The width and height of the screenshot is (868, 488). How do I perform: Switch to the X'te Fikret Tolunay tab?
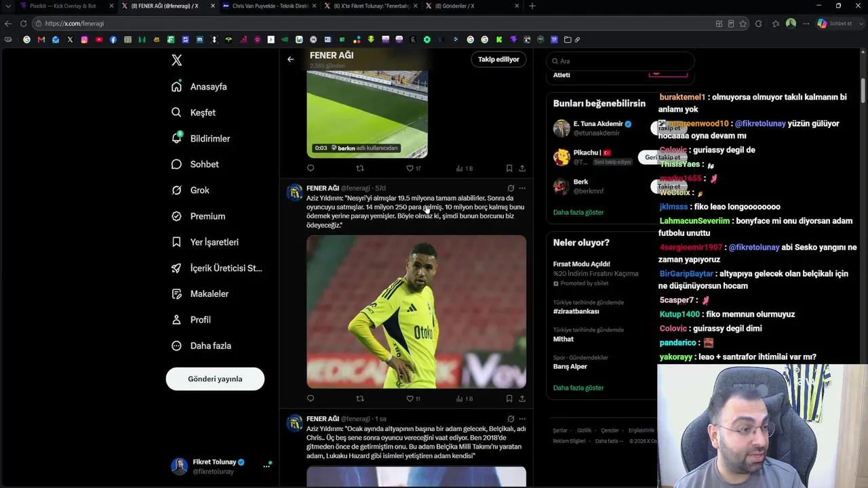(370, 6)
